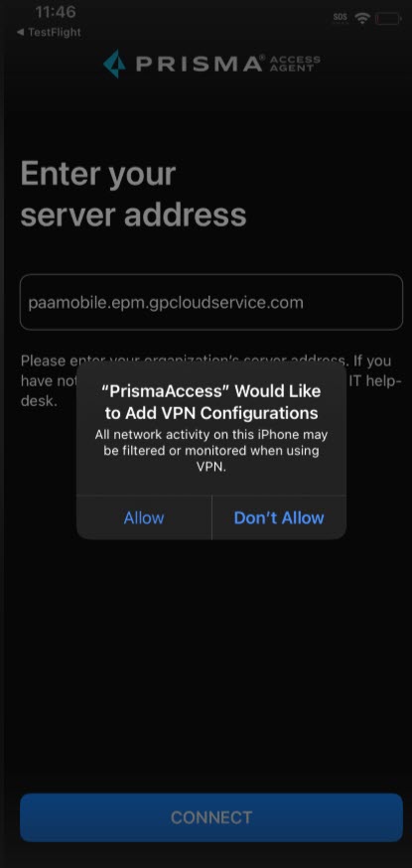The height and width of the screenshot is (868, 412).
Task: Tap the network activity warning message text
Action: point(211,451)
